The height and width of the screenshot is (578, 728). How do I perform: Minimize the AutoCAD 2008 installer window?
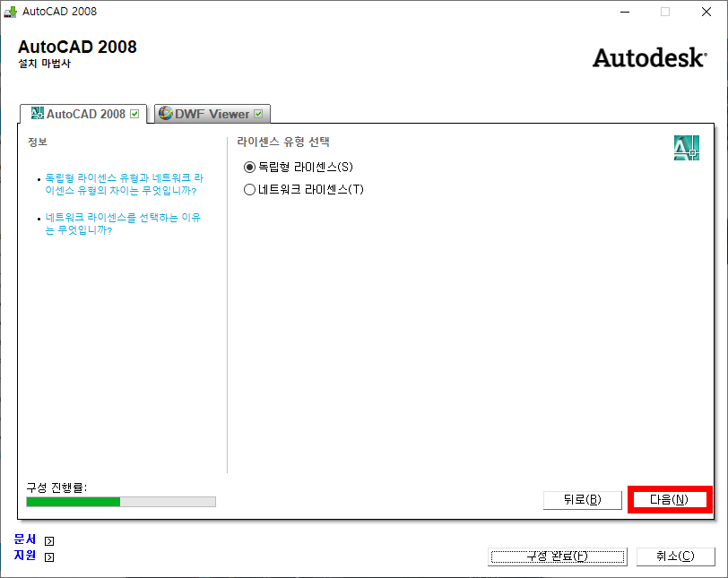click(x=625, y=12)
